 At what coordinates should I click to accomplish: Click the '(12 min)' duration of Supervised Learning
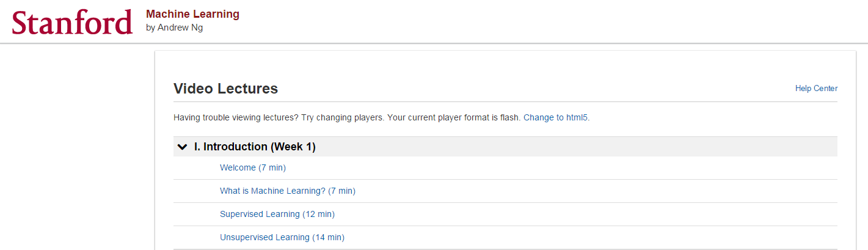pos(318,214)
